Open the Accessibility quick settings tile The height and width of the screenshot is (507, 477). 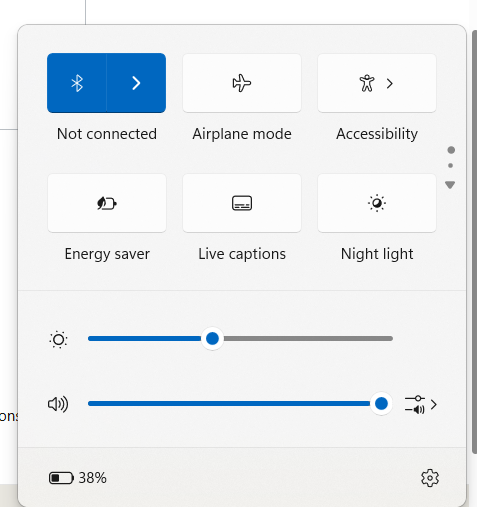(377, 83)
